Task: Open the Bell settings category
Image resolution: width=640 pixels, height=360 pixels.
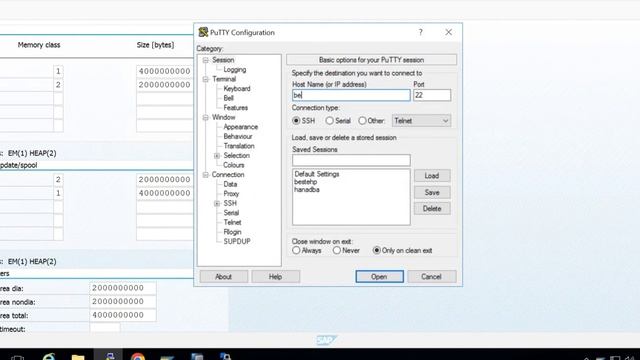Action: tap(229, 98)
